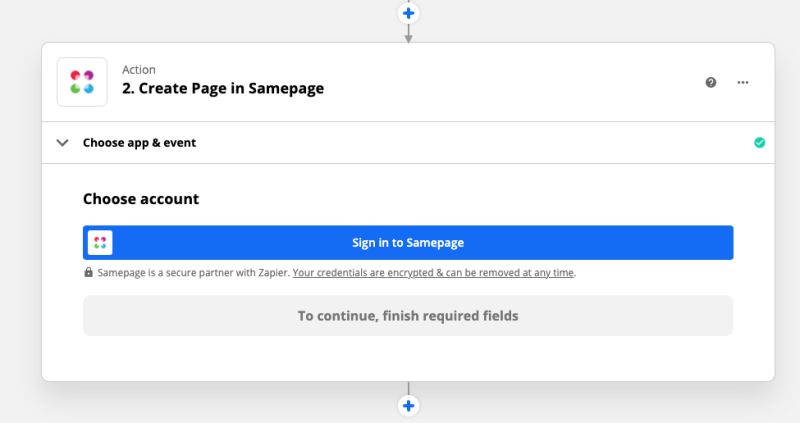
Task: Click the Sign in to Samepage button
Action: click(x=408, y=242)
